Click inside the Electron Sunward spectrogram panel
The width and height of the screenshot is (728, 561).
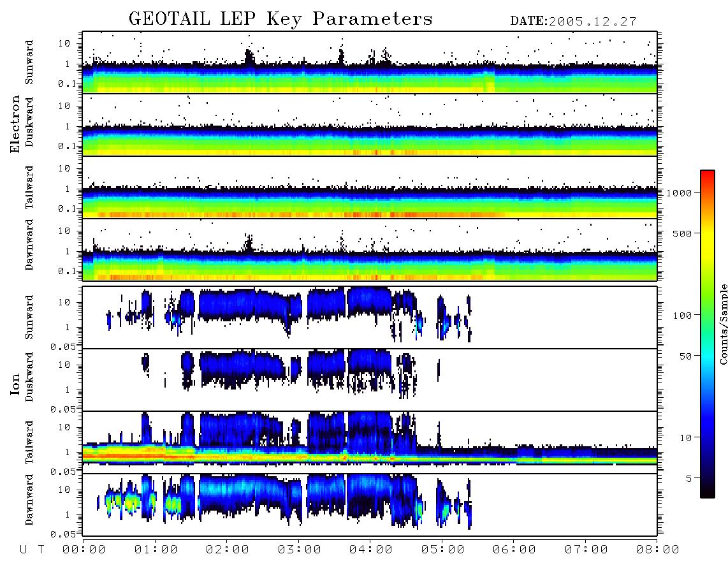pyautogui.click(x=370, y=62)
